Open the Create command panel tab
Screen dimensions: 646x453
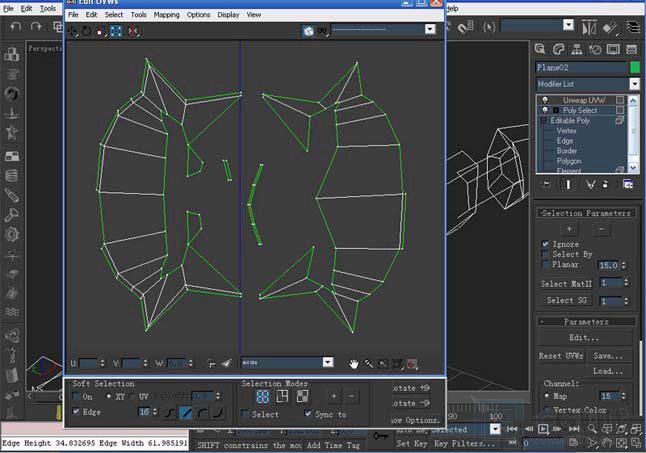[540, 49]
